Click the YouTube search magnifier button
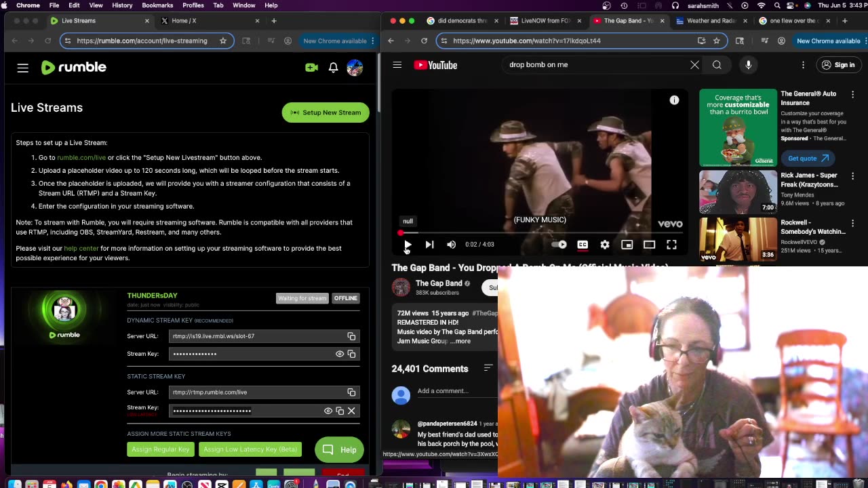Image resolution: width=868 pixels, height=488 pixels. pyautogui.click(x=717, y=65)
